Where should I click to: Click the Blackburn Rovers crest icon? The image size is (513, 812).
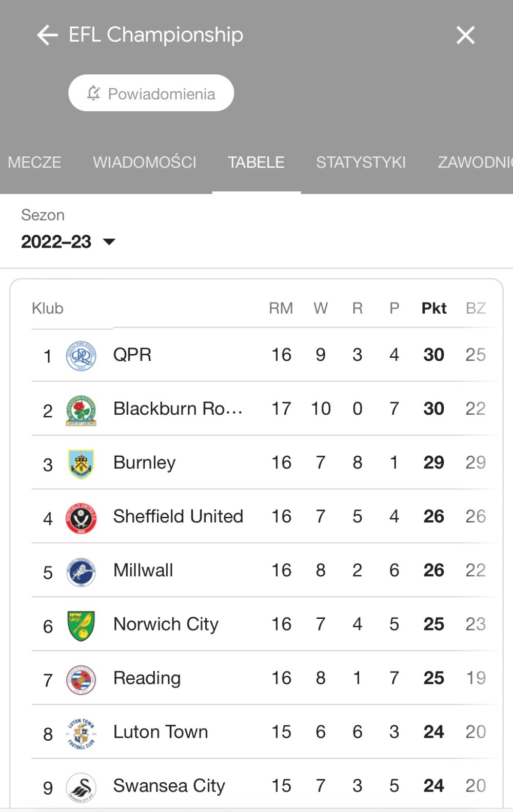click(x=81, y=410)
